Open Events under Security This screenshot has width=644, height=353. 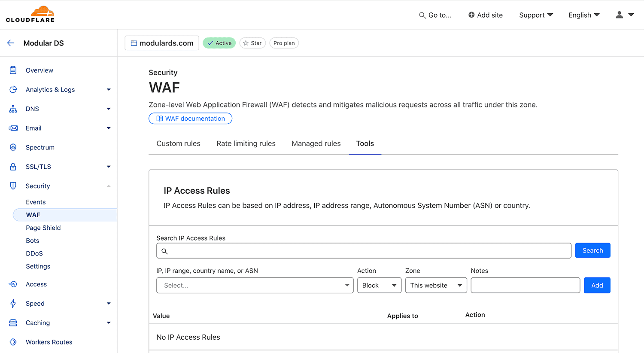click(x=36, y=202)
